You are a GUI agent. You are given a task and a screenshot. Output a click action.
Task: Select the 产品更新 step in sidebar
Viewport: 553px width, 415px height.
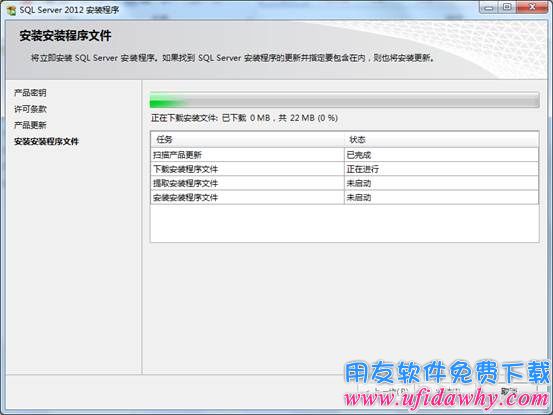coord(30,125)
